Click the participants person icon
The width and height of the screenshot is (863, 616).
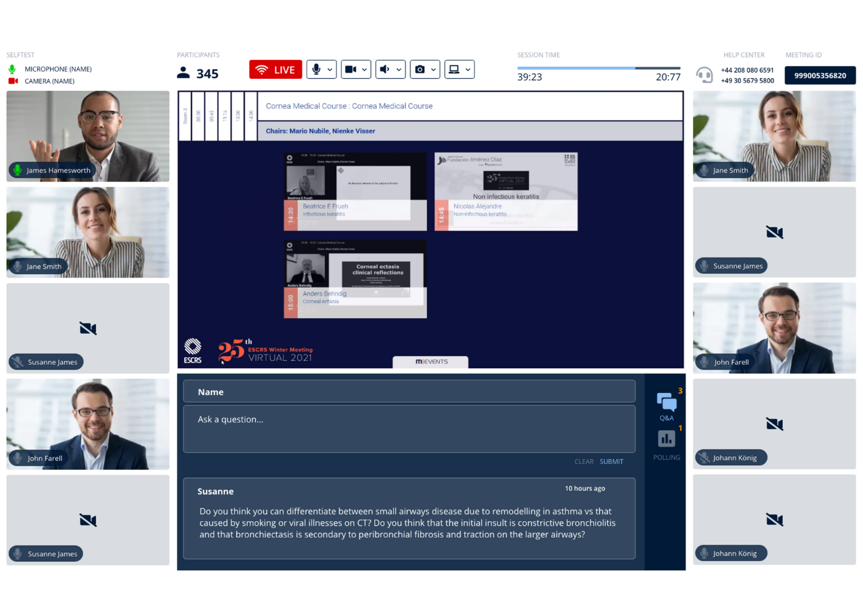coord(183,73)
